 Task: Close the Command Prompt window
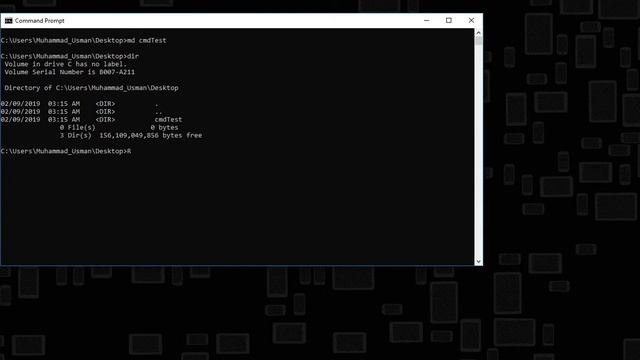tap(471, 20)
